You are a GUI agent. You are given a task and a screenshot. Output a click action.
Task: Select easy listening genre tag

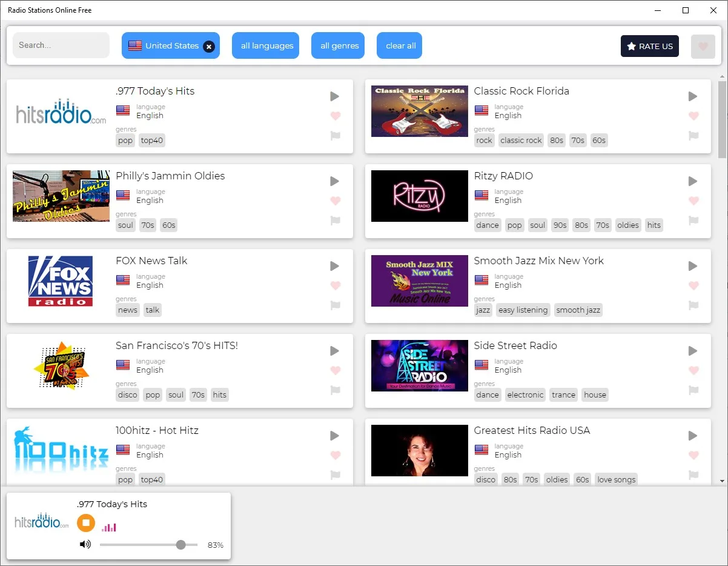(523, 310)
